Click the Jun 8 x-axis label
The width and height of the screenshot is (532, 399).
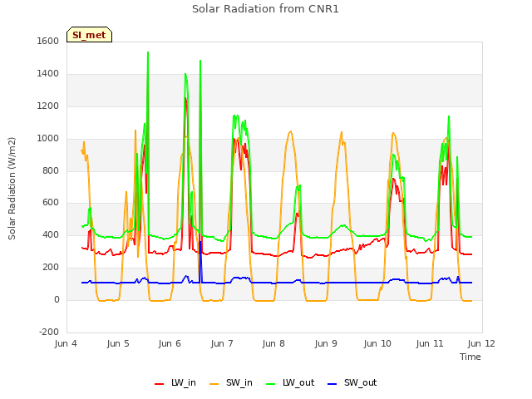point(273,343)
